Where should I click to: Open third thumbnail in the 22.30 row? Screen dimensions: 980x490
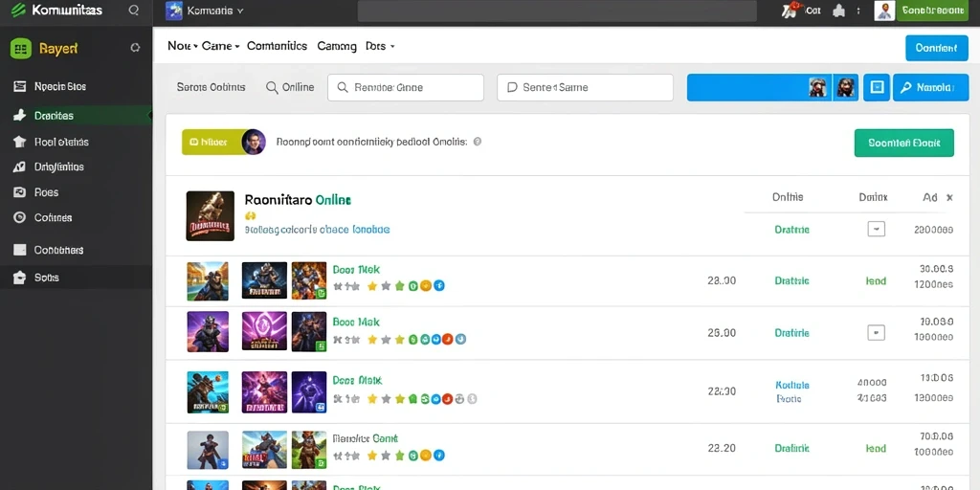[x=309, y=391]
